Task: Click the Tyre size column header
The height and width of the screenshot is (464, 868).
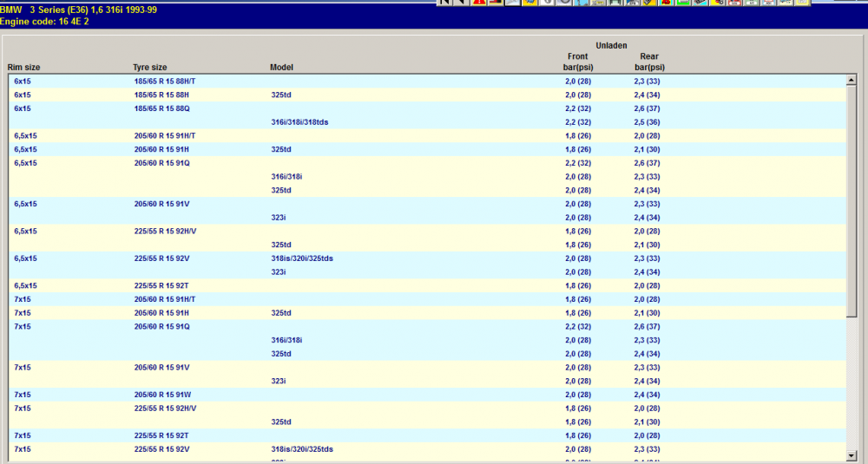Action: (149, 68)
